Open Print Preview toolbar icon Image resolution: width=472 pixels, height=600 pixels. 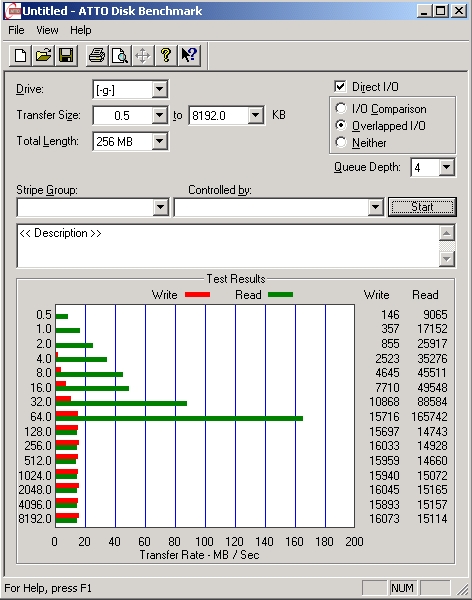[120, 55]
